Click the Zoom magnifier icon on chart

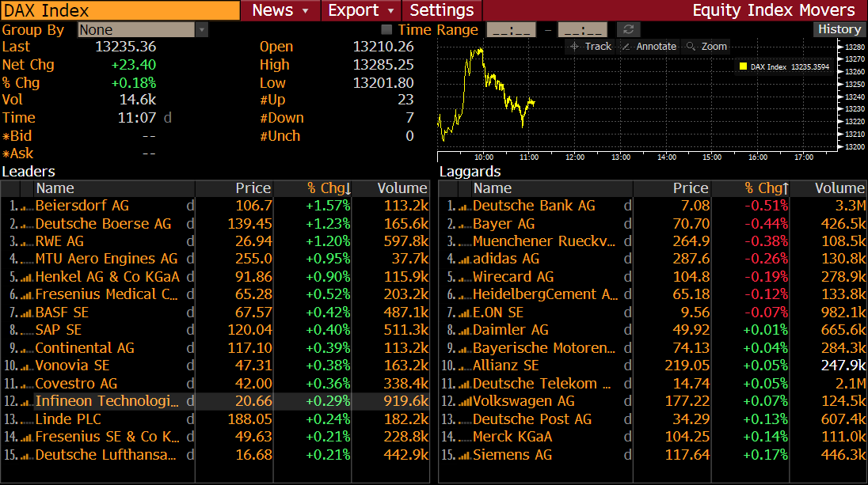pyautogui.click(x=691, y=47)
